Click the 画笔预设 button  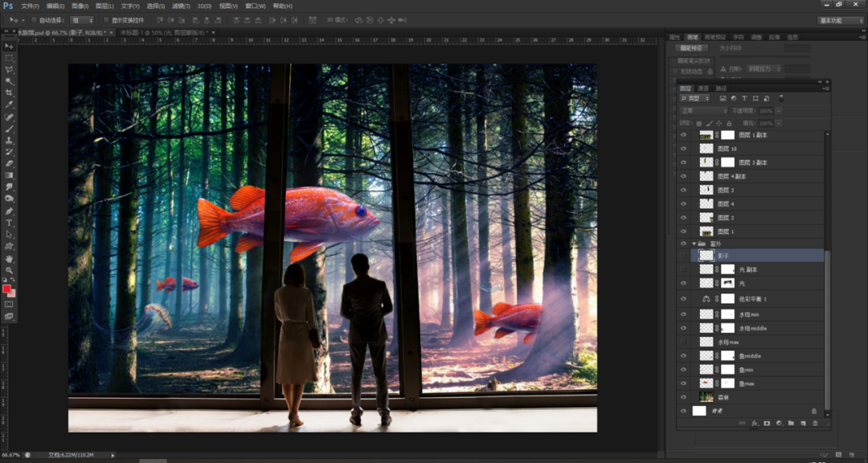(690, 48)
